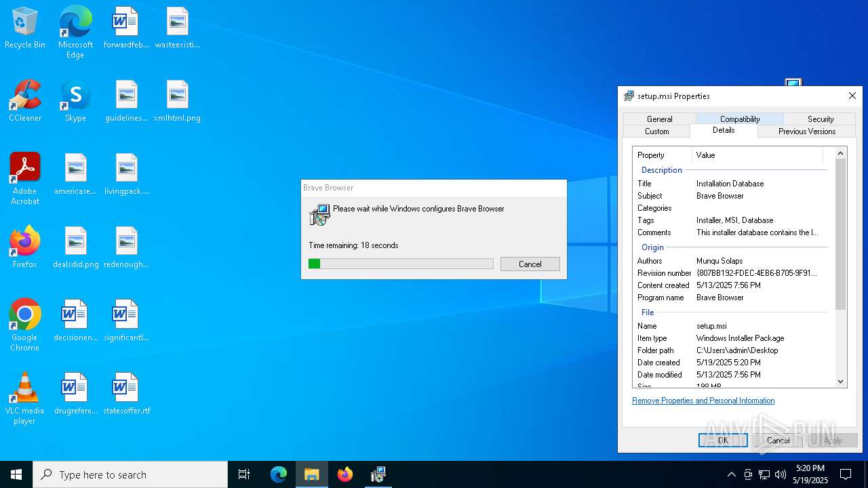The image size is (868, 488).
Task: Open the notification center
Action: [x=846, y=474]
